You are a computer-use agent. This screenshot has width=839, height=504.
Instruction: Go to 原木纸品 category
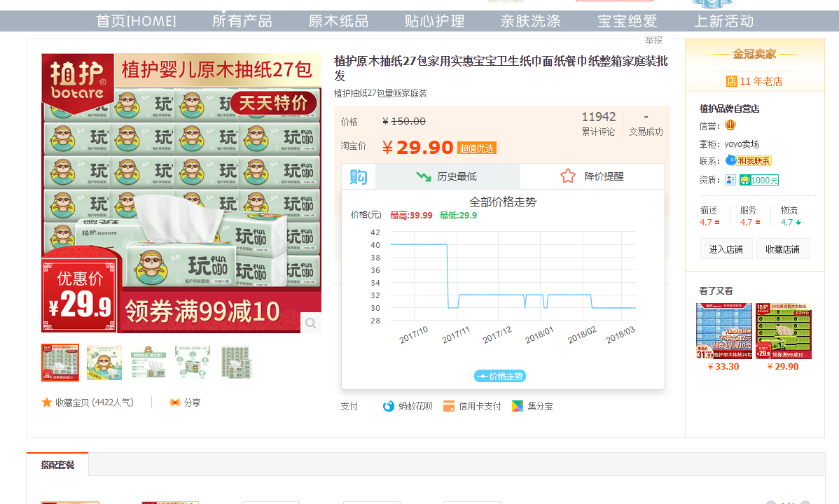339,21
